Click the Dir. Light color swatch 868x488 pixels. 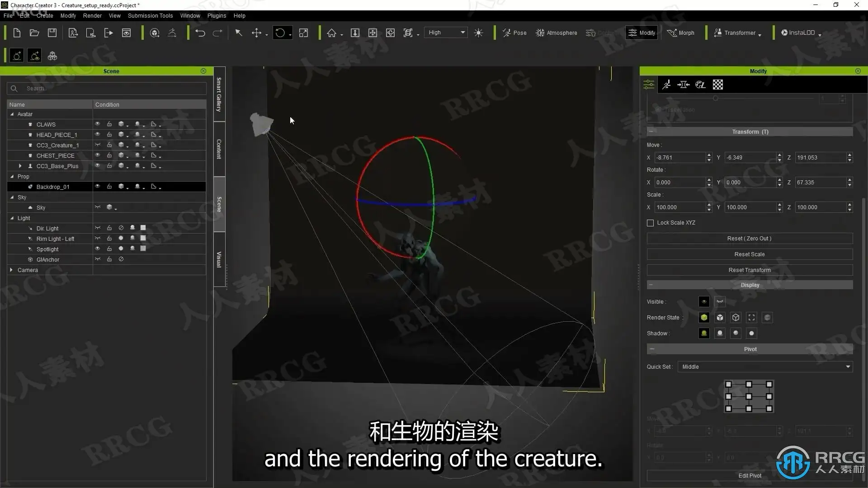coord(143,228)
